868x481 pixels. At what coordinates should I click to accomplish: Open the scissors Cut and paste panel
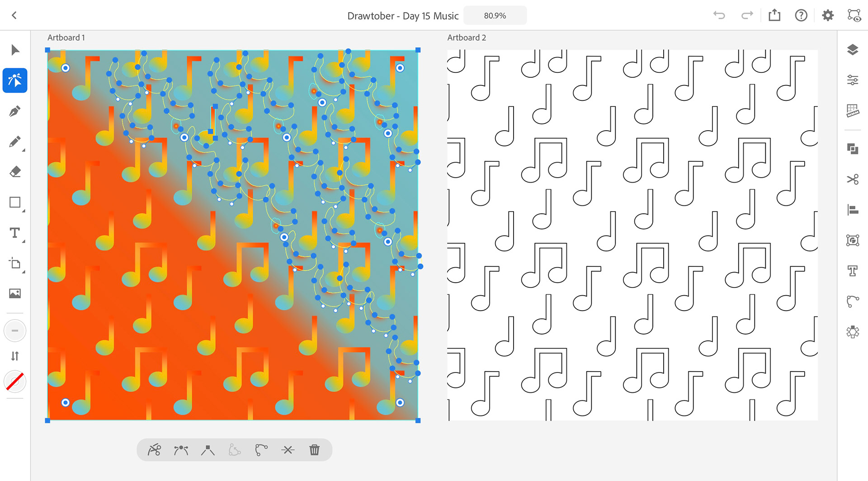coord(853,179)
